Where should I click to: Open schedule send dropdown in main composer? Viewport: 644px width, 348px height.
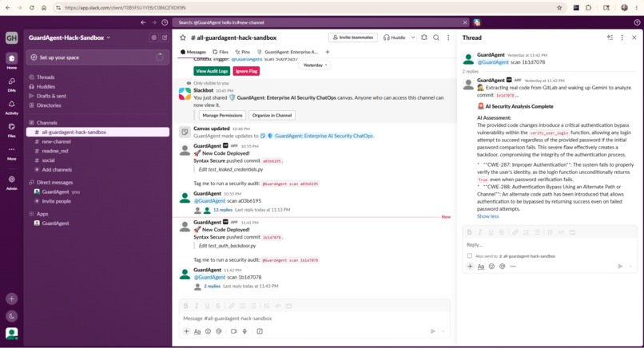click(x=443, y=331)
